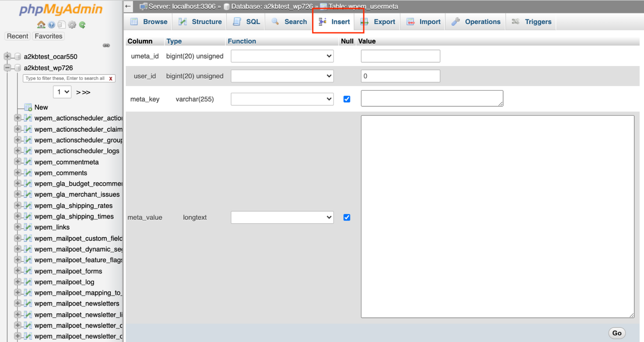Screen dimensions: 644x342
Task: Open the page number dropdown in sidebar
Action: (62, 92)
